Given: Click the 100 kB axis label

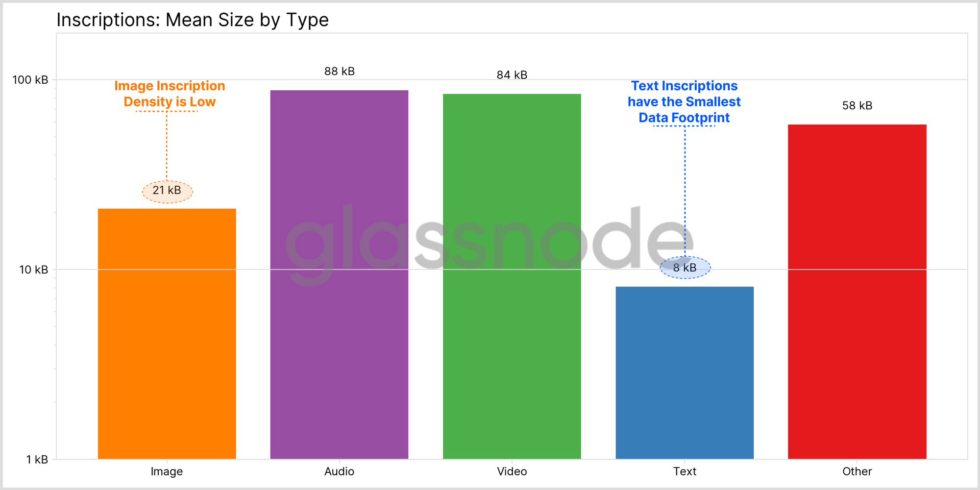Looking at the screenshot, I should click(30, 80).
